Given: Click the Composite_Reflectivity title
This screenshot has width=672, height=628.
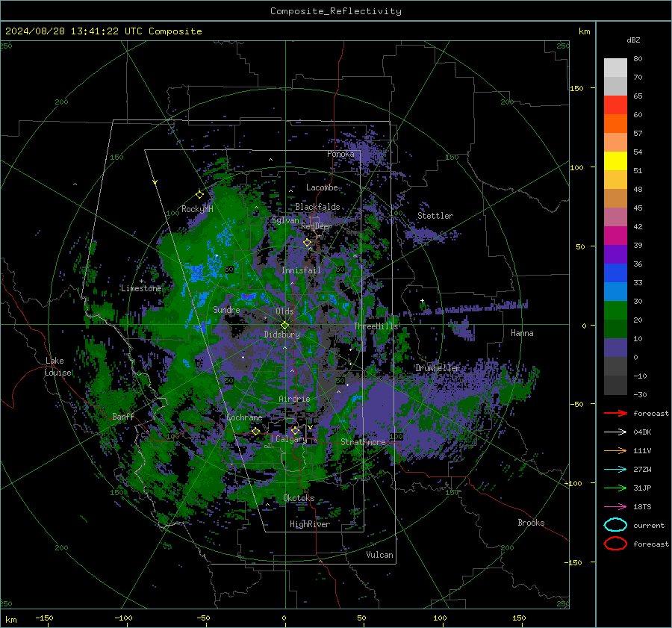Looking at the screenshot, I should pyautogui.click(x=336, y=11).
